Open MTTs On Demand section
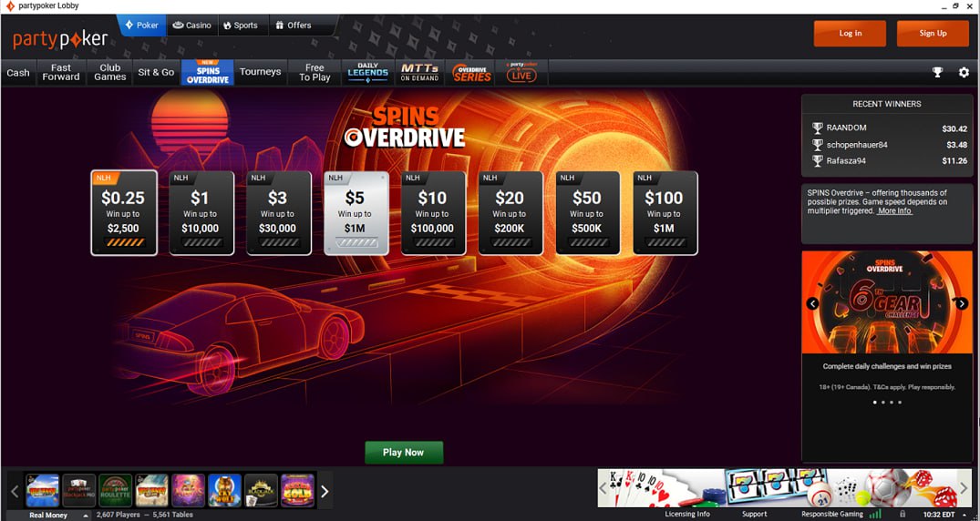980x521 pixels. pyautogui.click(x=419, y=73)
